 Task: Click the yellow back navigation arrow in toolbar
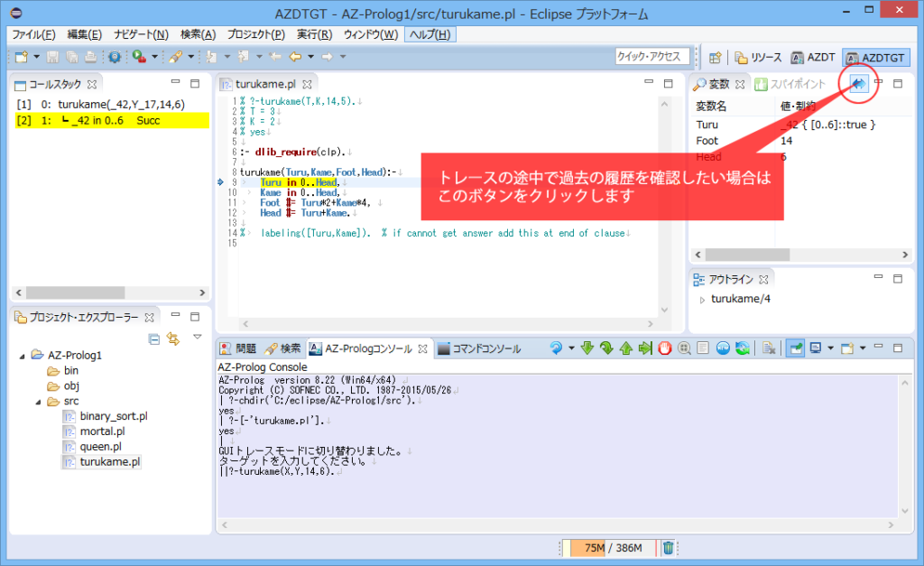coord(295,57)
